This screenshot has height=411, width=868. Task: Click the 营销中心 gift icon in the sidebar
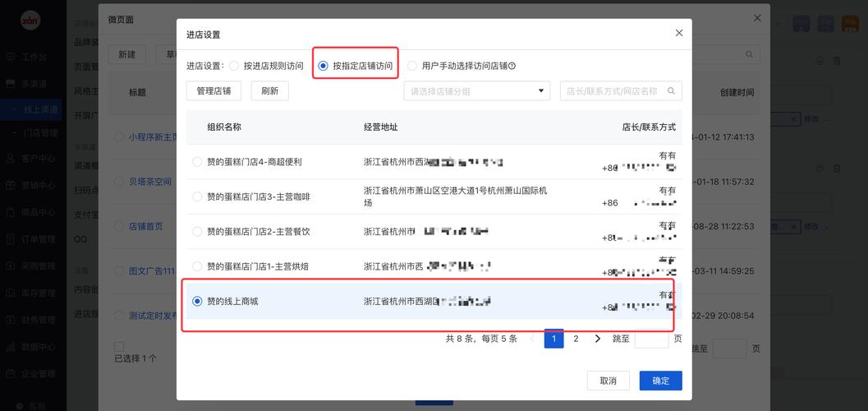click(10, 186)
